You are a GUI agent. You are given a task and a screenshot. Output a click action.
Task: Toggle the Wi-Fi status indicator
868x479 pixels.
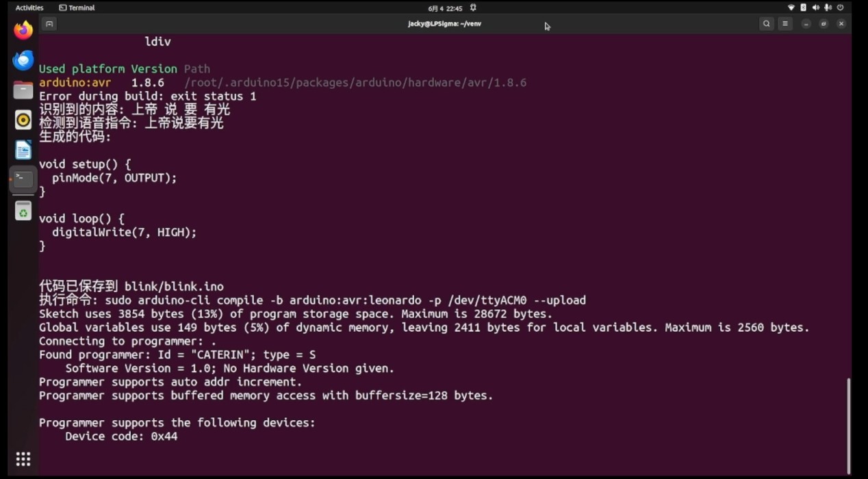(x=790, y=8)
